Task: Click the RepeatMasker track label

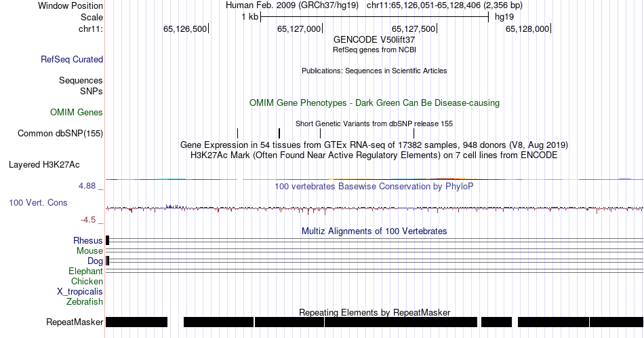Action: 75,322
